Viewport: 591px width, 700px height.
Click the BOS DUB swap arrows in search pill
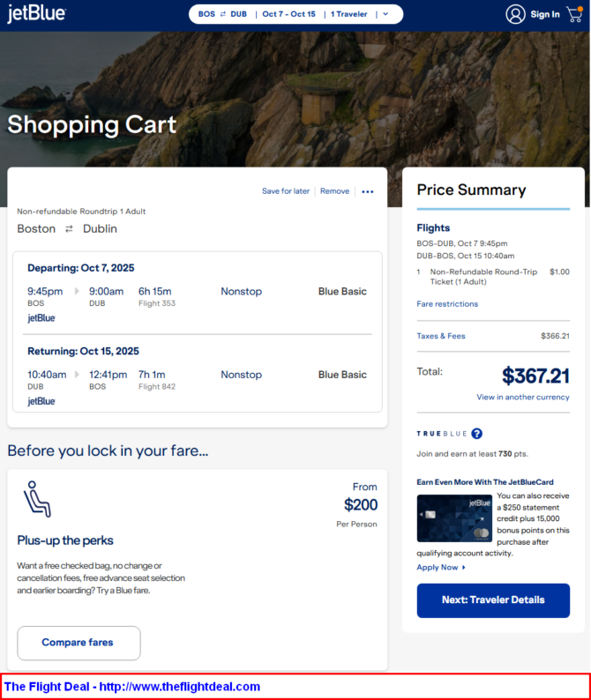pyautogui.click(x=222, y=14)
